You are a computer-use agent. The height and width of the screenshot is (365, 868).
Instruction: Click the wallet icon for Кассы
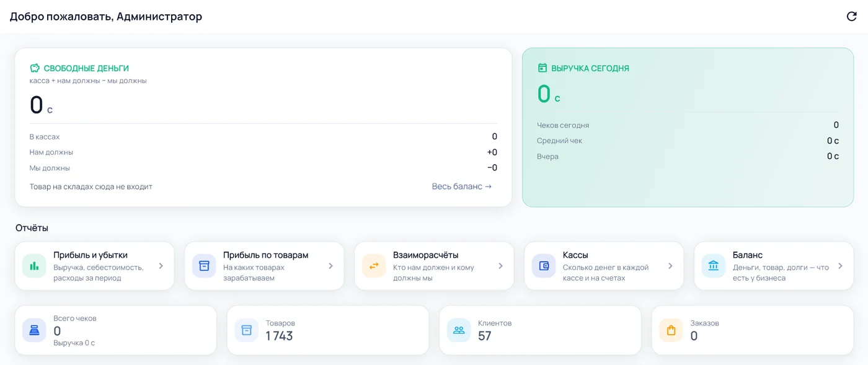click(544, 266)
